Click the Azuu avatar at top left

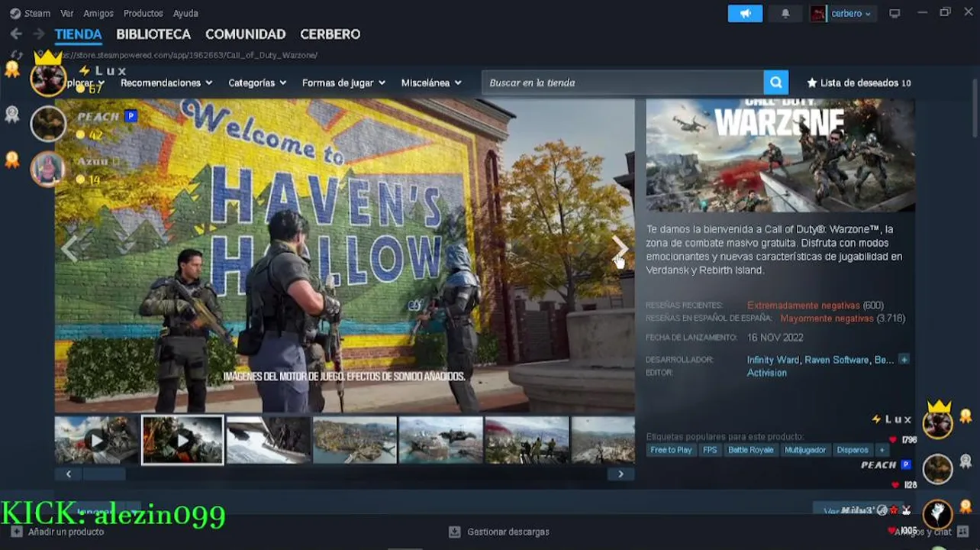pyautogui.click(x=48, y=168)
